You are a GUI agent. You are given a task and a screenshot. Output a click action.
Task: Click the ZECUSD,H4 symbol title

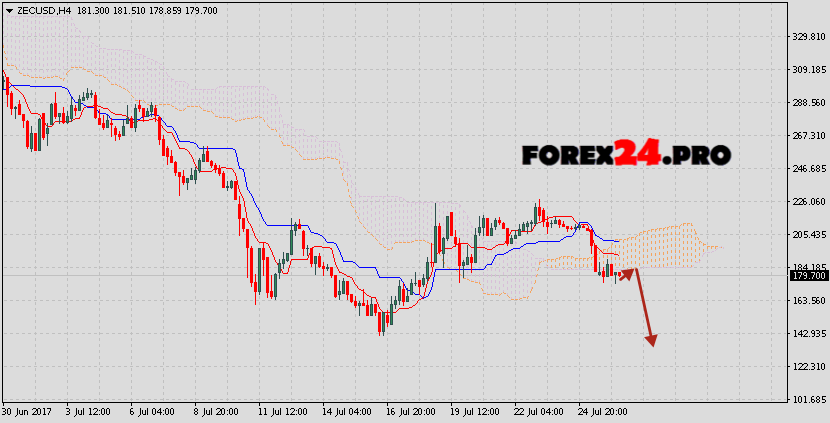[x=43, y=10]
